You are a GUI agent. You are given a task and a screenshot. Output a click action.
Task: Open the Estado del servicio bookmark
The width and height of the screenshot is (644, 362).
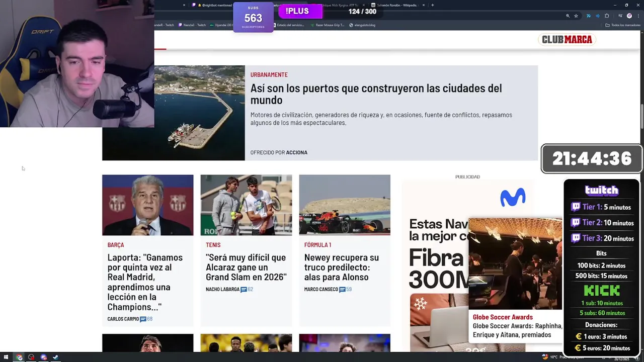[288, 25]
